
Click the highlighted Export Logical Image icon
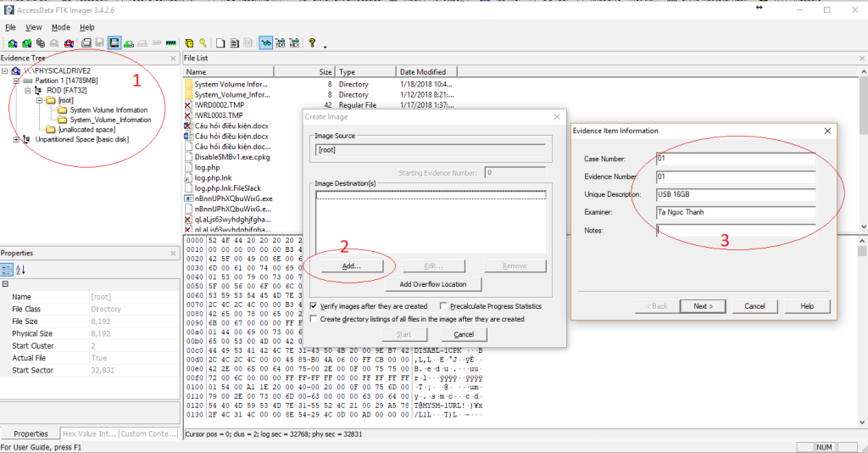[114, 42]
